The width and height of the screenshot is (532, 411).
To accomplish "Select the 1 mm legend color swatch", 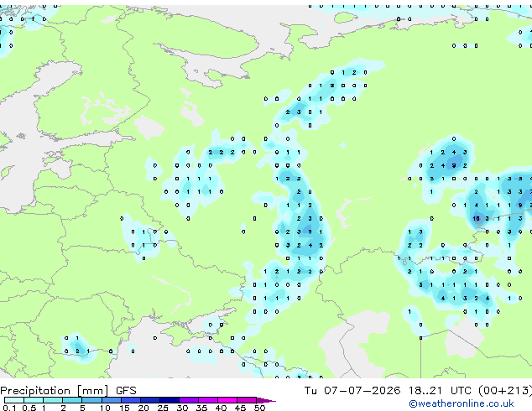I will 53,400.
